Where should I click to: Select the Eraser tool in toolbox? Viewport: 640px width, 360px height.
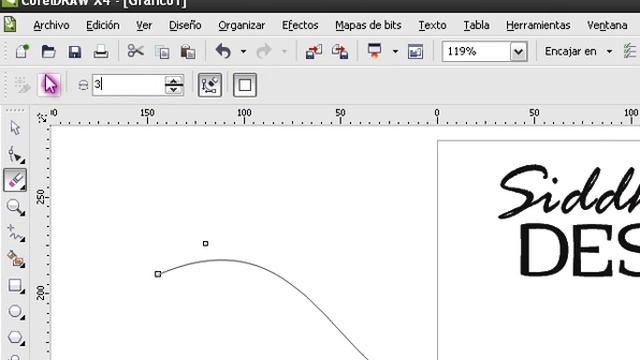tap(15, 180)
